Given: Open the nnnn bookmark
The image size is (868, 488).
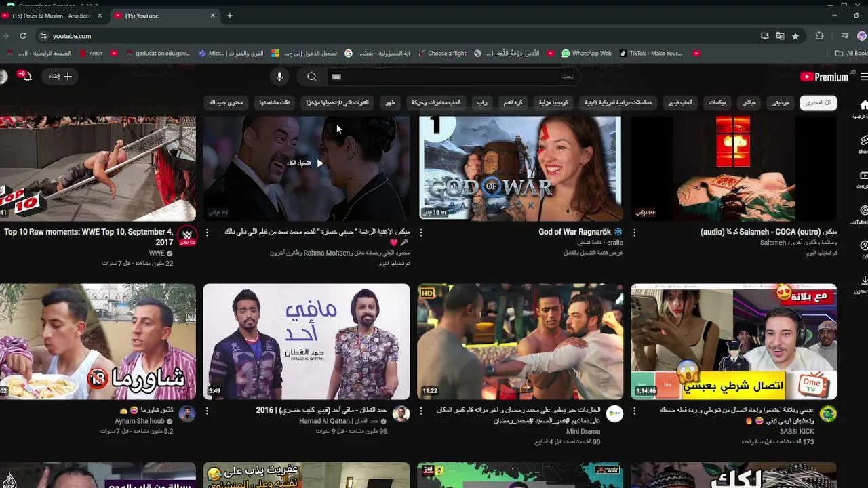Looking at the screenshot, I should click(91, 53).
